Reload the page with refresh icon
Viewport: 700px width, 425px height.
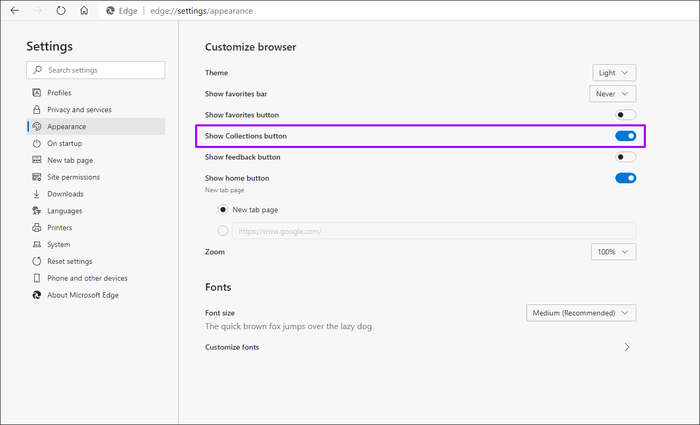point(61,10)
